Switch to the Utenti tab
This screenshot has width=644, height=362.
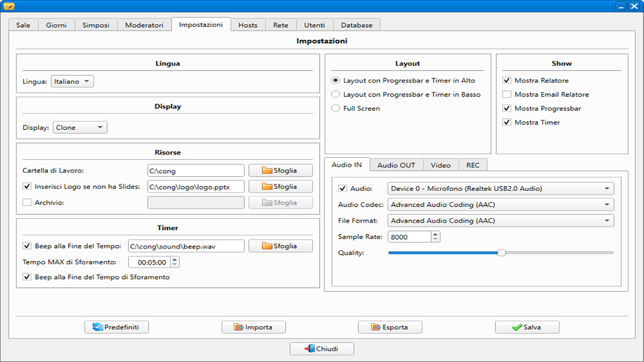pyautogui.click(x=314, y=25)
